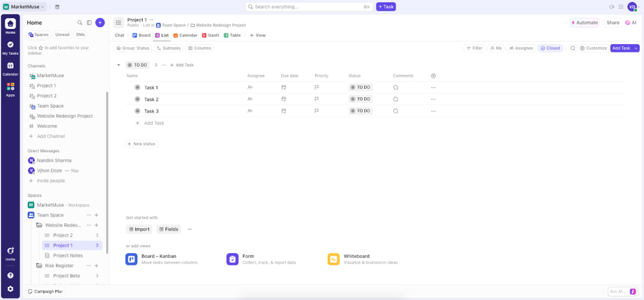Switch to the Board view tab
644x300 pixels.
pyautogui.click(x=142, y=35)
